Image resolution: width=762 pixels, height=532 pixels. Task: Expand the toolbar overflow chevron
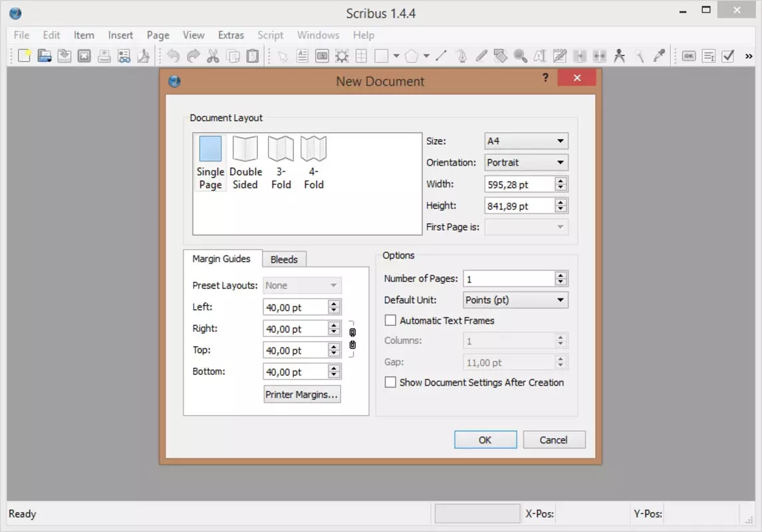[749, 57]
